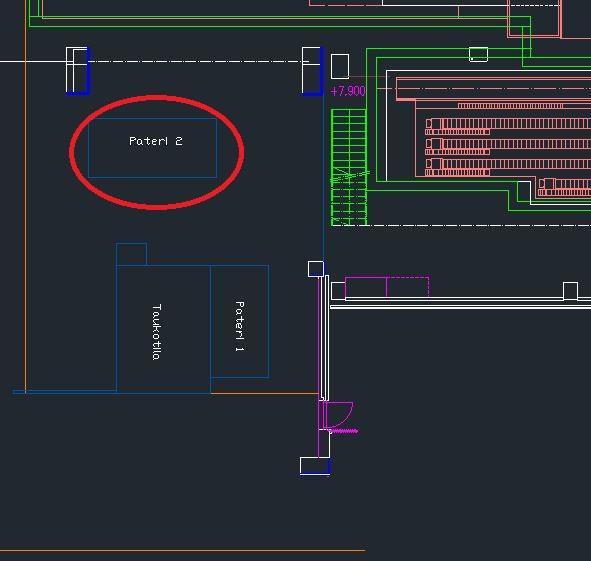This screenshot has height=561, width=591.
Task: Select the Taukotila room label text
Action: point(157,332)
